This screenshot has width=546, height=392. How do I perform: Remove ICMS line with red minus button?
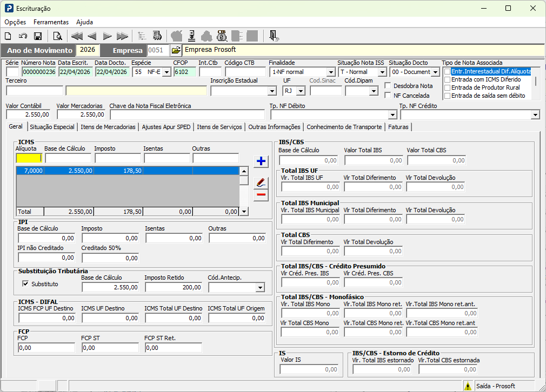[x=261, y=194]
